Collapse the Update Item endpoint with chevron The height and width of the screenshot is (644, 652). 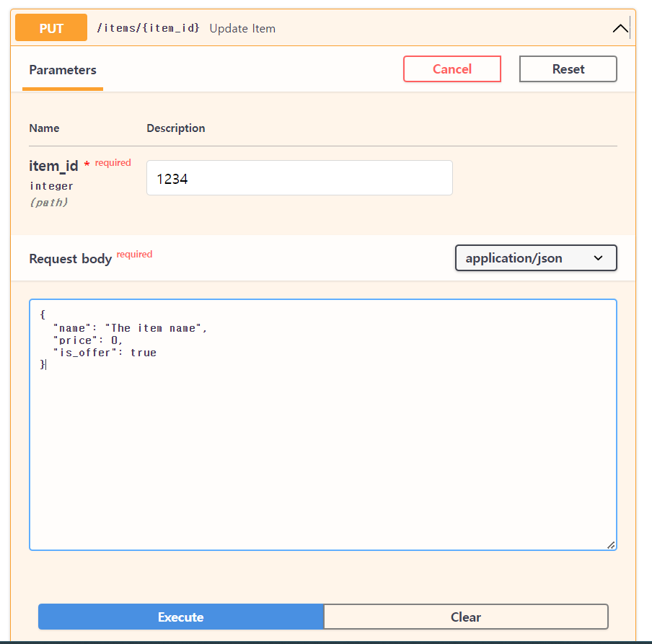pos(620,28)
